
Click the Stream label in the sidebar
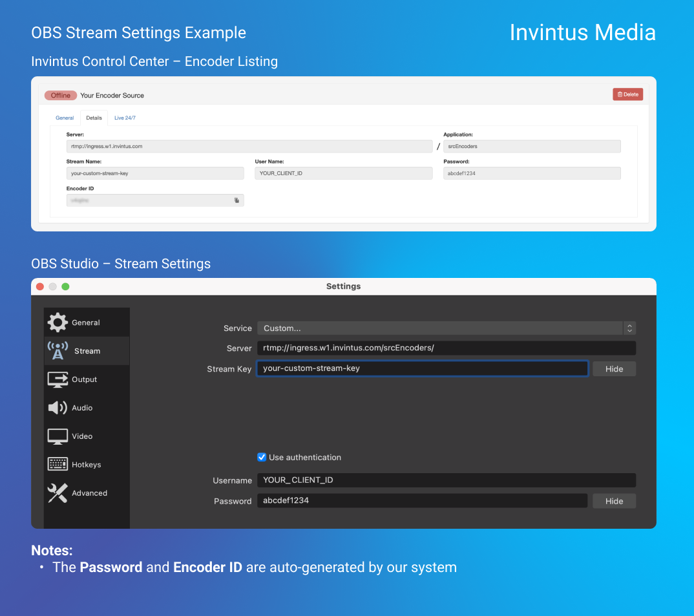click(x=87, y=351)
